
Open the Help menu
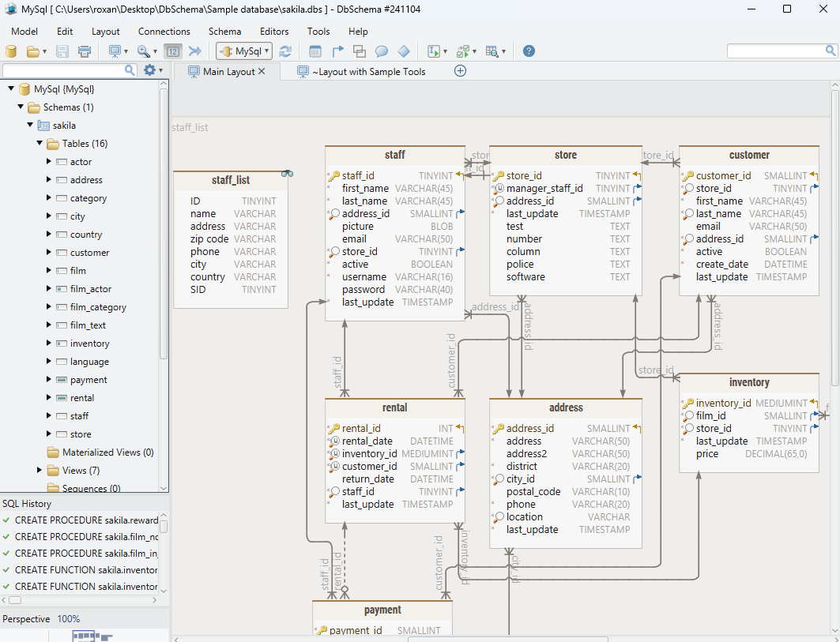358,32
